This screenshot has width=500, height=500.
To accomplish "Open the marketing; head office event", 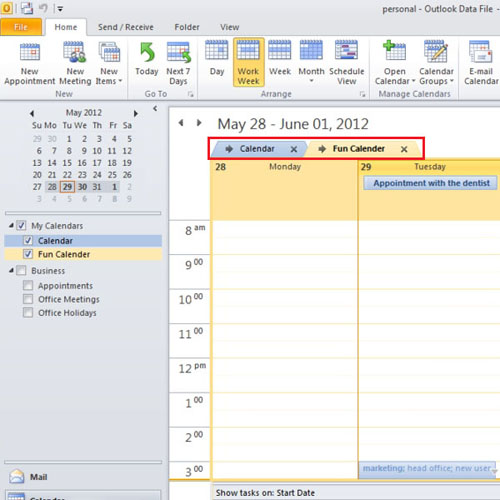I will [x=427, y=469].
